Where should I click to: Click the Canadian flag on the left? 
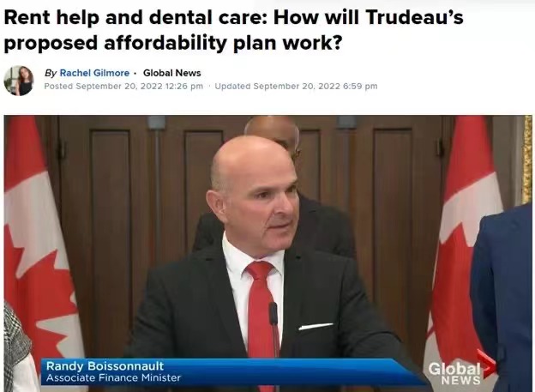click(39, 239)
